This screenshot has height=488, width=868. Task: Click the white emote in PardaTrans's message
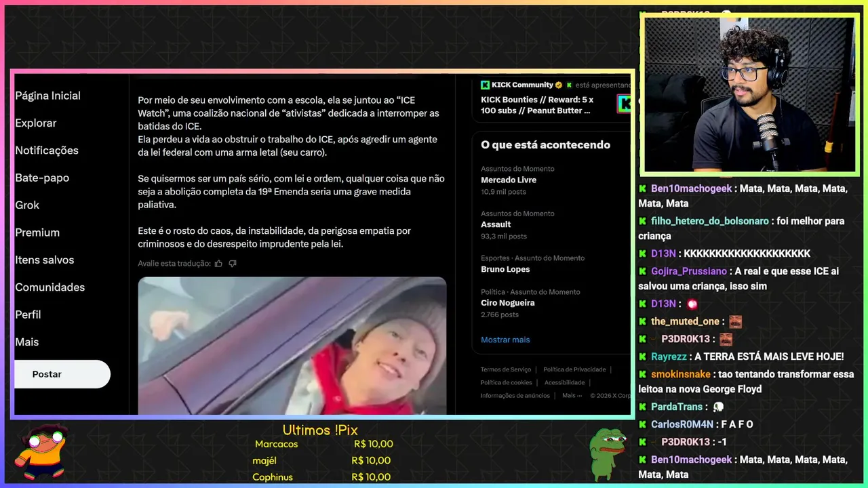tap(718, 407)
